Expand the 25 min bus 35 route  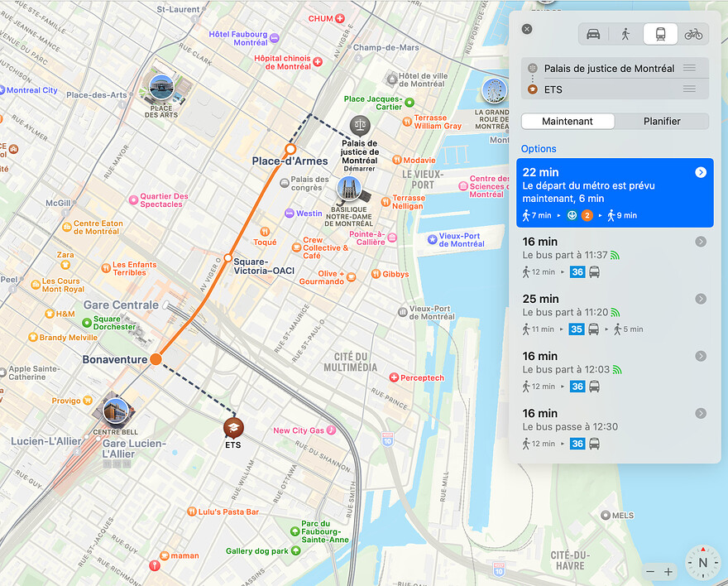tap(701, 299)
